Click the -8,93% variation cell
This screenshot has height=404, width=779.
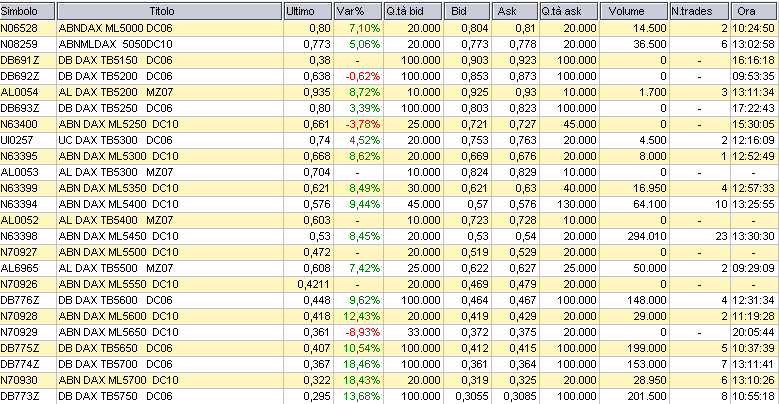pos(358,332)
